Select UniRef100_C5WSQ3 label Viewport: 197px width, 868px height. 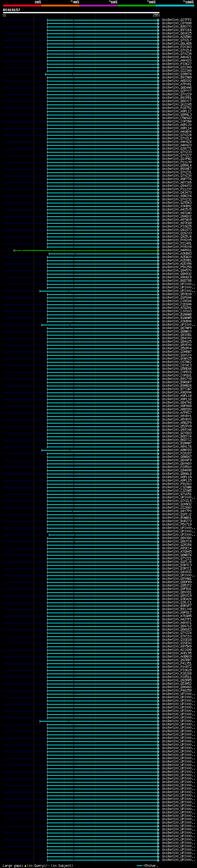point(177,118)
